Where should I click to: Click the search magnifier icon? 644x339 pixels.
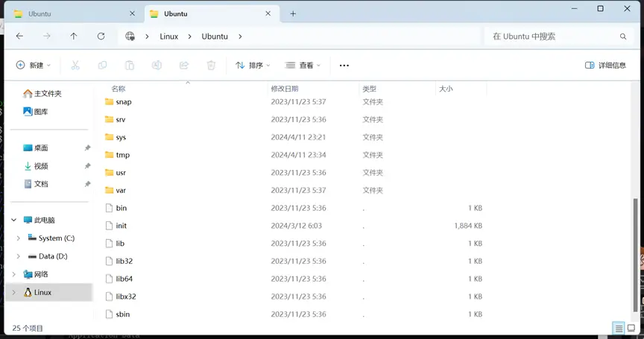click(623, 37)
